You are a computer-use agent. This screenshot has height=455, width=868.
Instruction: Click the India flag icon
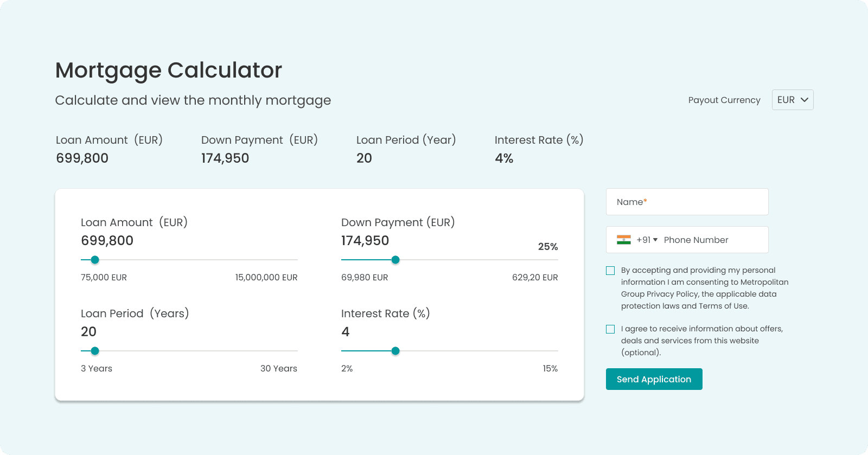click(x=623, y=240)
